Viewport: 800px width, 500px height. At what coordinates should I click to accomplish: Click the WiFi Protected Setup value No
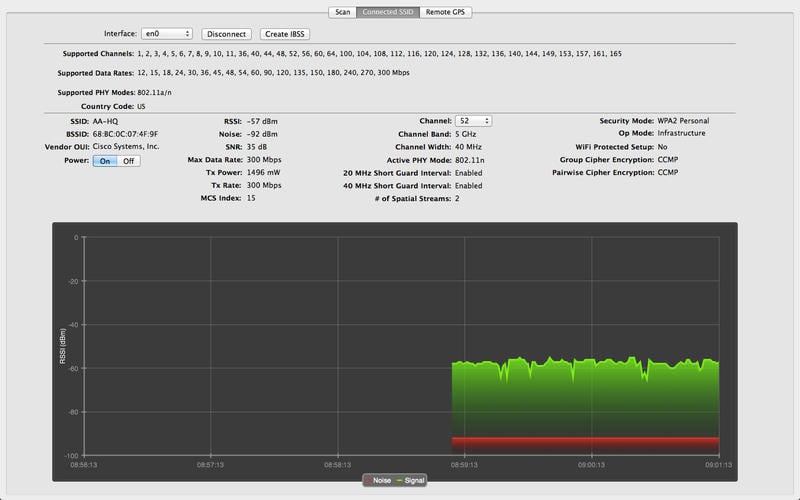coord(662,147)
